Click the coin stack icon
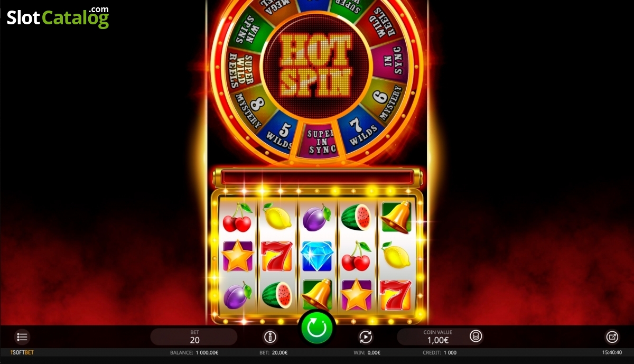Viewport: 634px width, 364px height. tap(475, 336)
